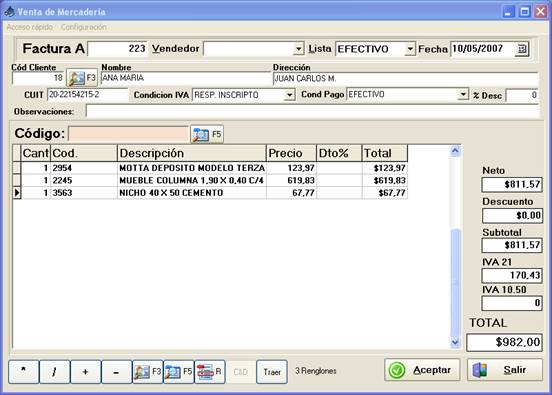Image resolution: width=552 pixels, height=395 pixels.
Task: Click the 3 Renglones status text
Action: [x=316, y=371]
